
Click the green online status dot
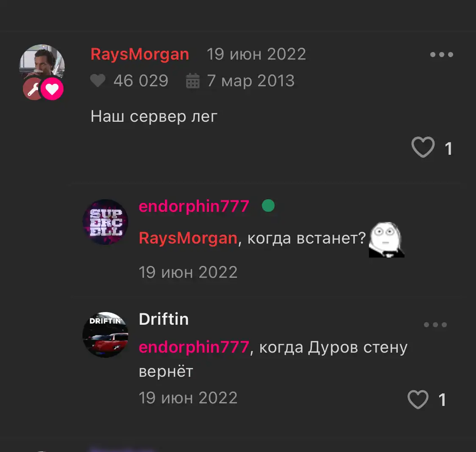click(268, 205)
